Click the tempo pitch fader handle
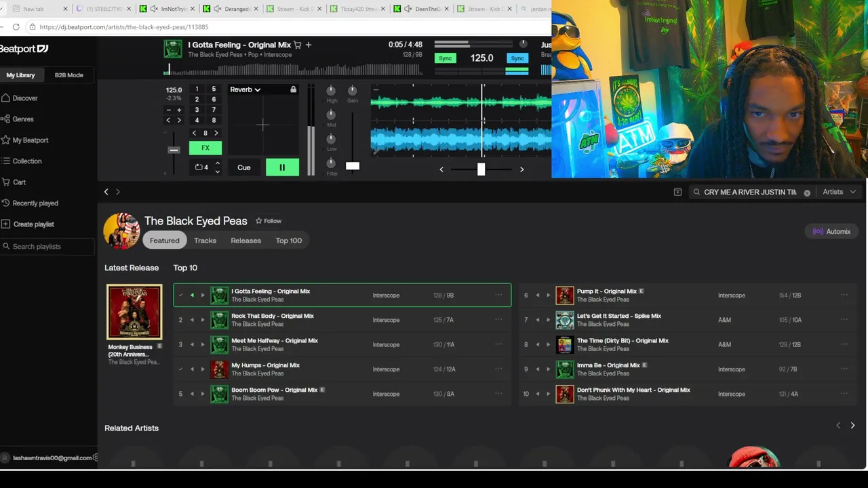The image size is (868, 488). coord(174,150)
